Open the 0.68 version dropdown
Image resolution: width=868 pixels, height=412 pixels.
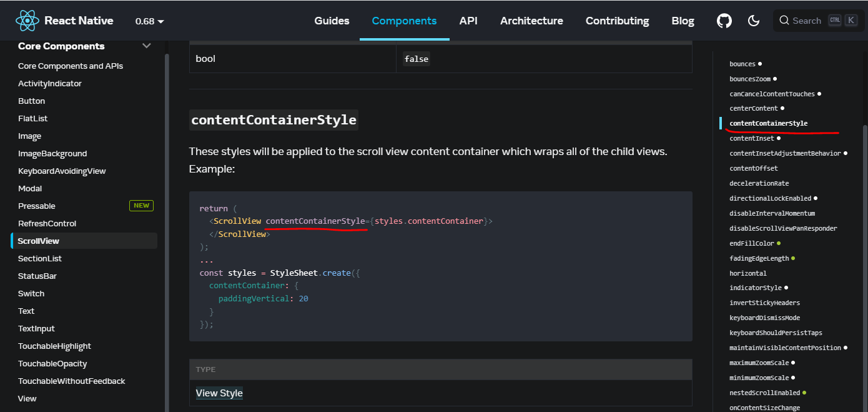pos(150,21)
